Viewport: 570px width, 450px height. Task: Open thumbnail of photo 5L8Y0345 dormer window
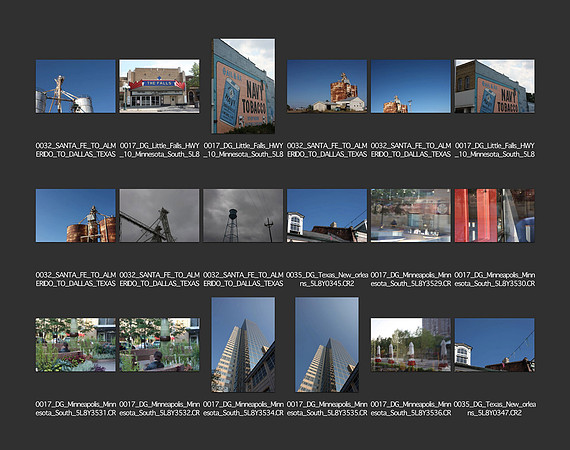pos(327,216)
